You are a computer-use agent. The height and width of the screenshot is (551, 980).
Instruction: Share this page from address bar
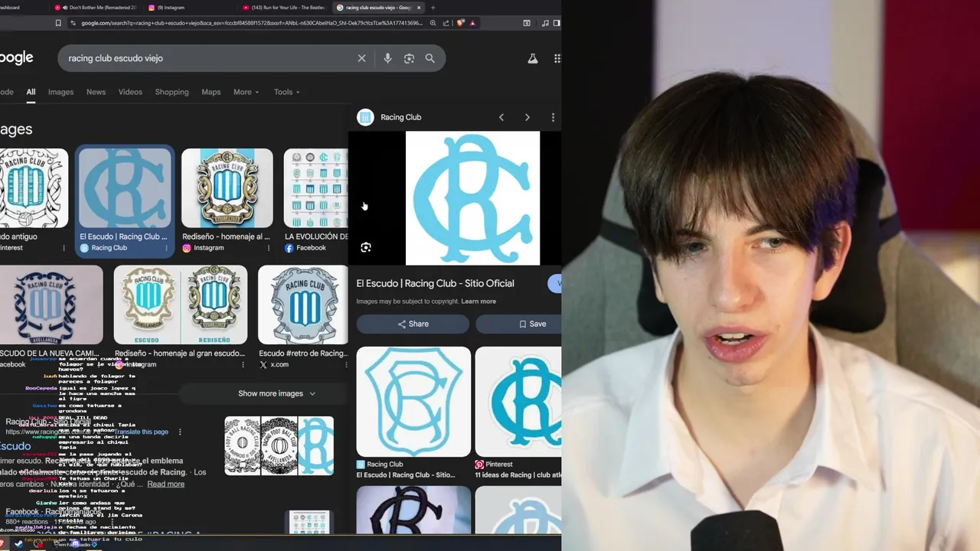[446, 23]
